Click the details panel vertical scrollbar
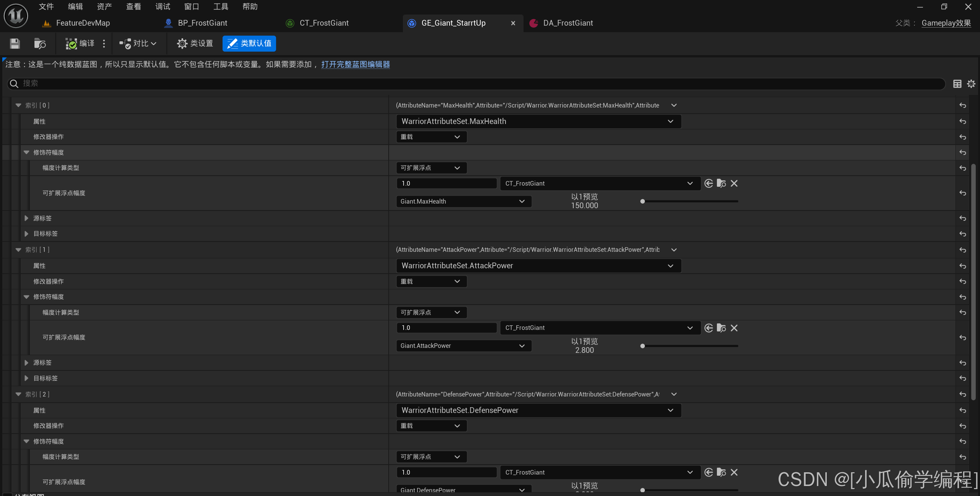Image resolution: width=980 pixels, height=496 pixels. click(x=973, y=282)
